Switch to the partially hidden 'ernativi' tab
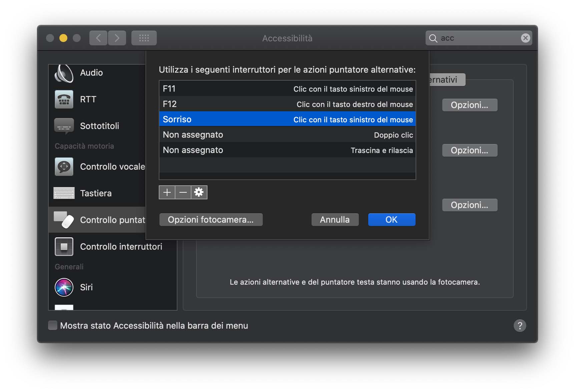 pos(447,80)
